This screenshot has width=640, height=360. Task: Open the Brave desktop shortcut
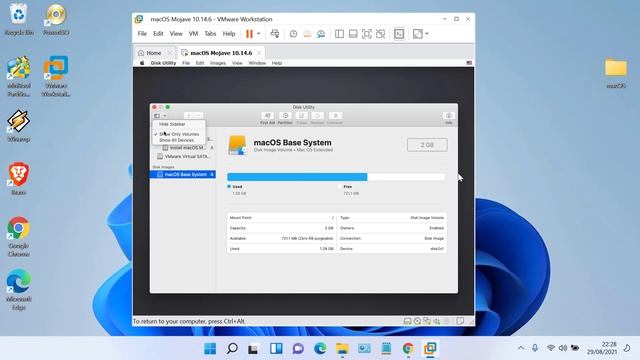[x=18, y=179]
